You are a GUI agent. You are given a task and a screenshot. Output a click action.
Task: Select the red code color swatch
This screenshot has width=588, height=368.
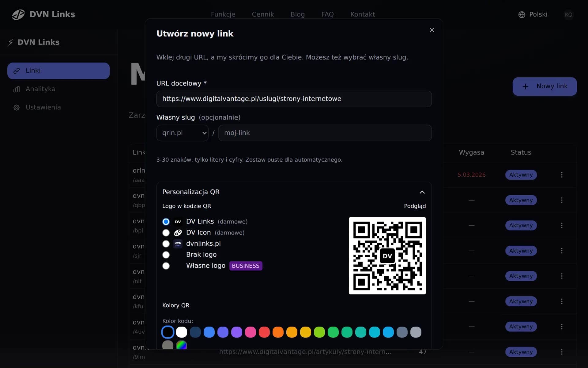coord(264,332)
